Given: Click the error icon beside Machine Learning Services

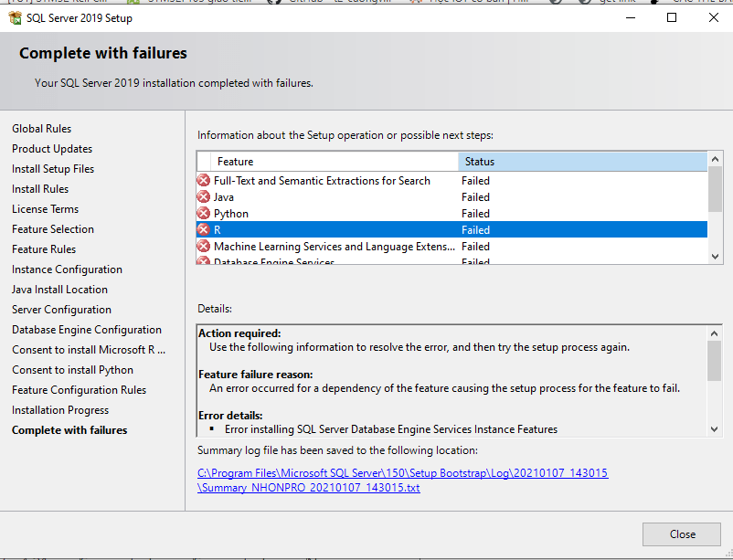Looking at the screenshot, I should [204, 247].
